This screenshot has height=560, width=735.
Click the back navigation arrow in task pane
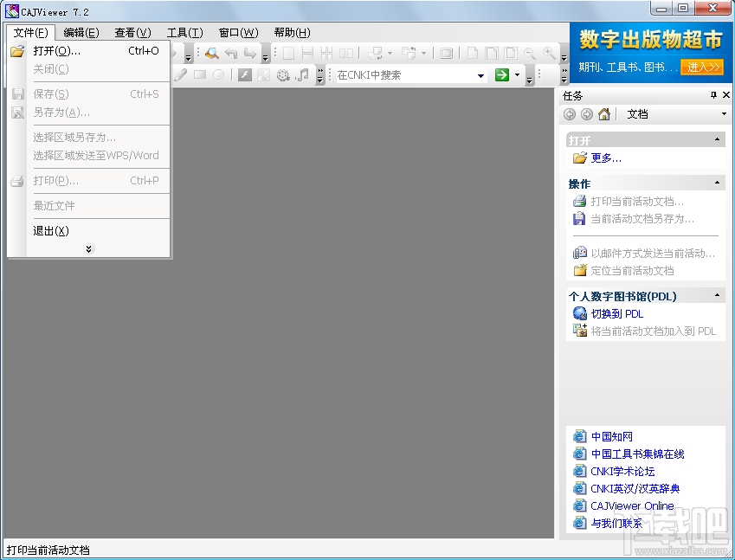570,113
